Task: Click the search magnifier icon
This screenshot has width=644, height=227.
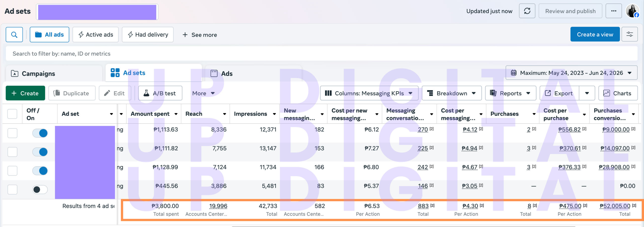Action: pos(14,35)
